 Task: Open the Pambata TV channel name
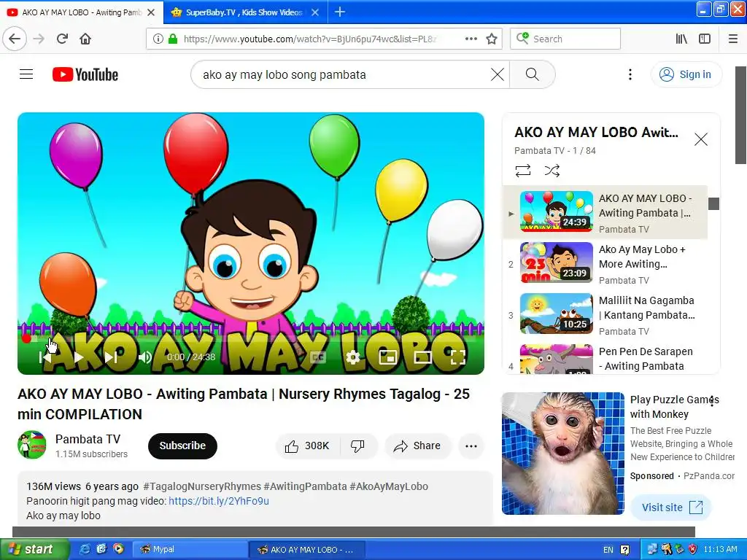click(88, 439)
